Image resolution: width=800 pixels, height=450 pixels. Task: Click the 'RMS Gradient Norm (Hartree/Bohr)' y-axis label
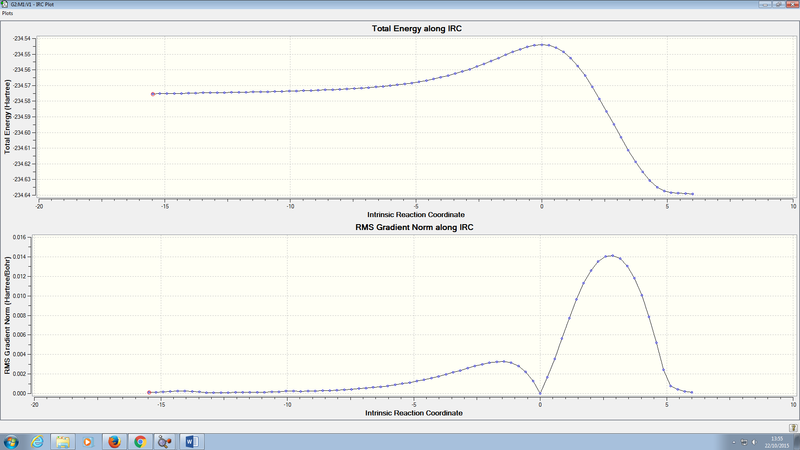[x=7, y=315]
